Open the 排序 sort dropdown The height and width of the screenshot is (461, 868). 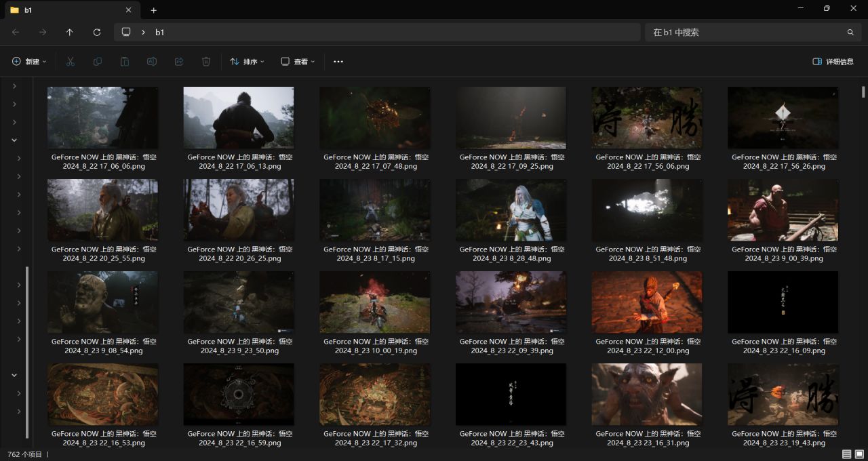pyautogui.click(x=247, y=62)
